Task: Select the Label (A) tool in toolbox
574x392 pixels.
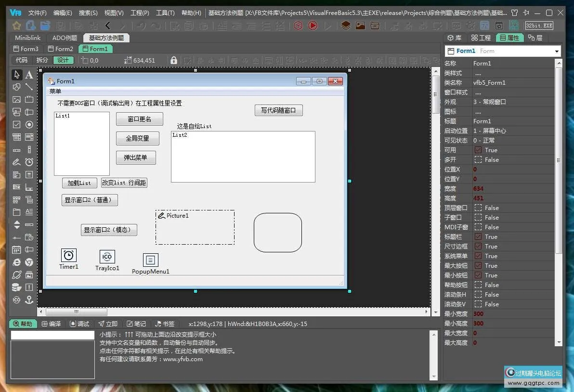Action: (x=29, y=74)
